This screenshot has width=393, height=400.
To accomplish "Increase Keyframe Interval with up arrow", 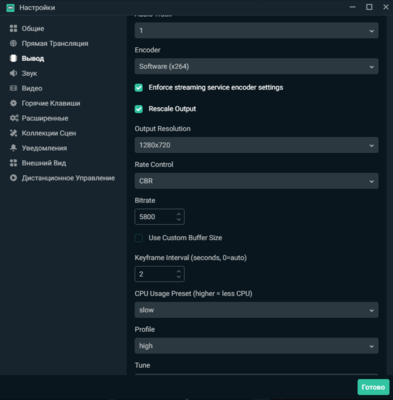I will click(179, 271).
